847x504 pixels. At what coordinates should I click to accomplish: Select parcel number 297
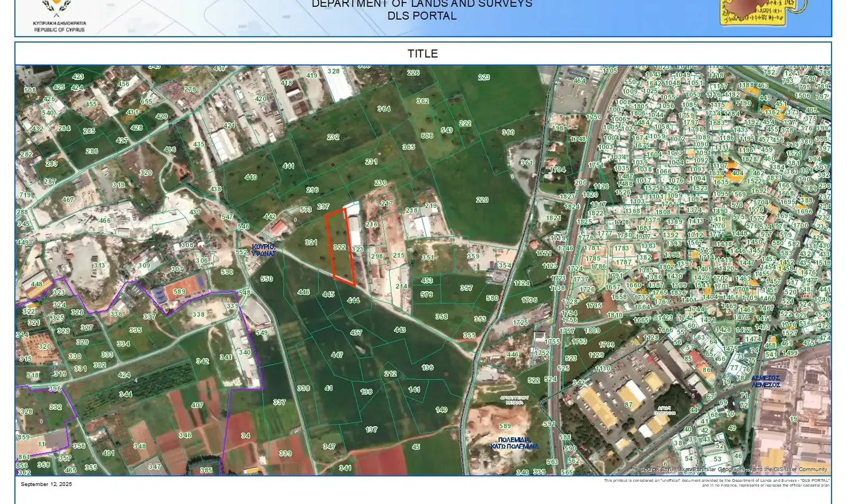[x=323, y=207]
